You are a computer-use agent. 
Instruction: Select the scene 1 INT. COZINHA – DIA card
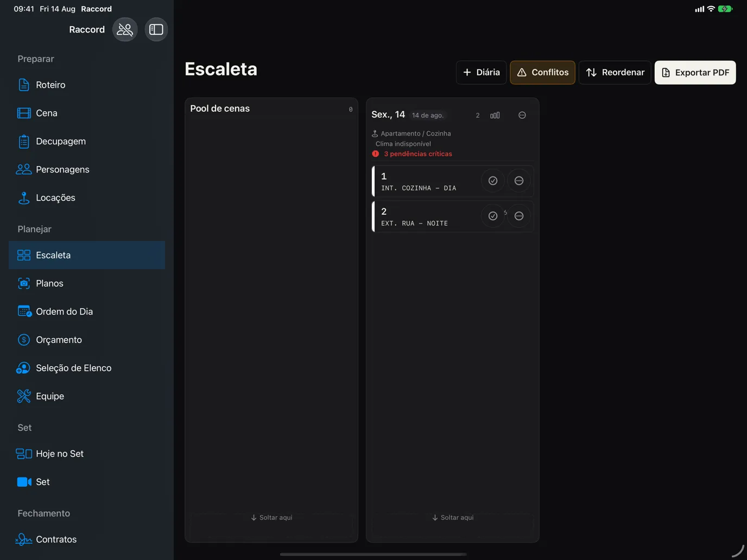(453, 181)
